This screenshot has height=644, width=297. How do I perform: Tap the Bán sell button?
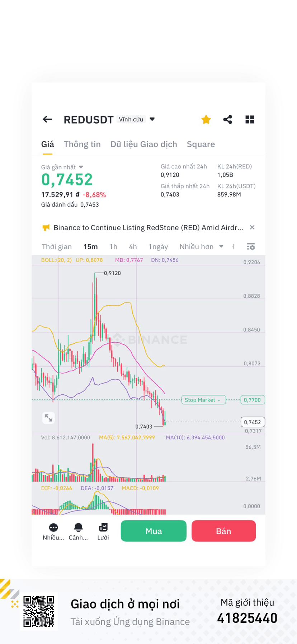tap(223, 531)
